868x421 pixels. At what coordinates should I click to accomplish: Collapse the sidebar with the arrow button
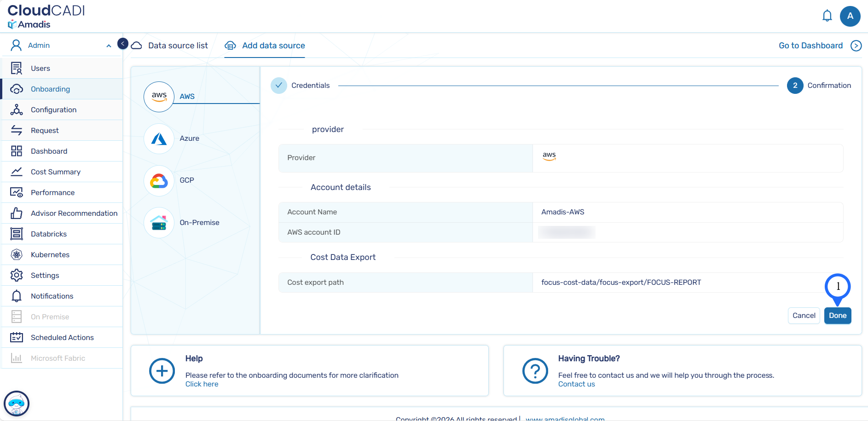coord(123,44)
